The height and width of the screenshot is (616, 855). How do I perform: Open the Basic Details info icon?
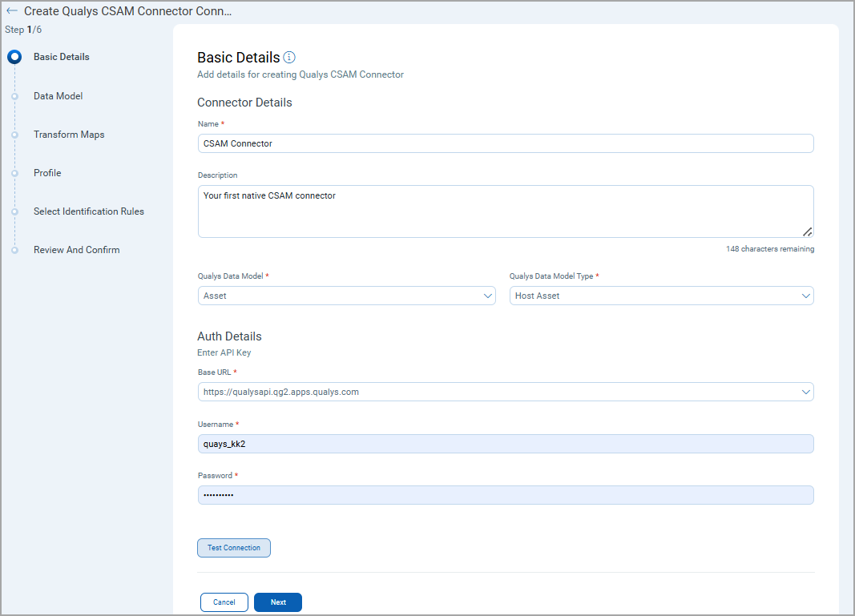pos(289,57)
